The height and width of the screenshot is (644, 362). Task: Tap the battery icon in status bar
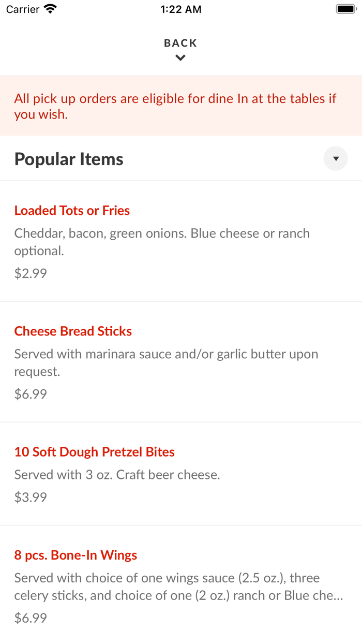pos(346,9)
